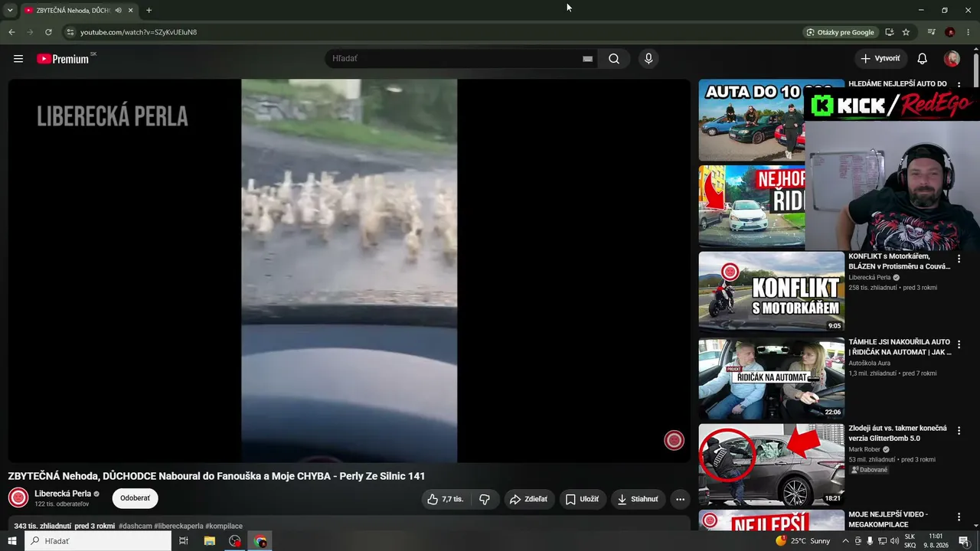Open YouTube notifications bell
Image resolution: width=980 pixels, height=551 pixels.
point(923,59)
